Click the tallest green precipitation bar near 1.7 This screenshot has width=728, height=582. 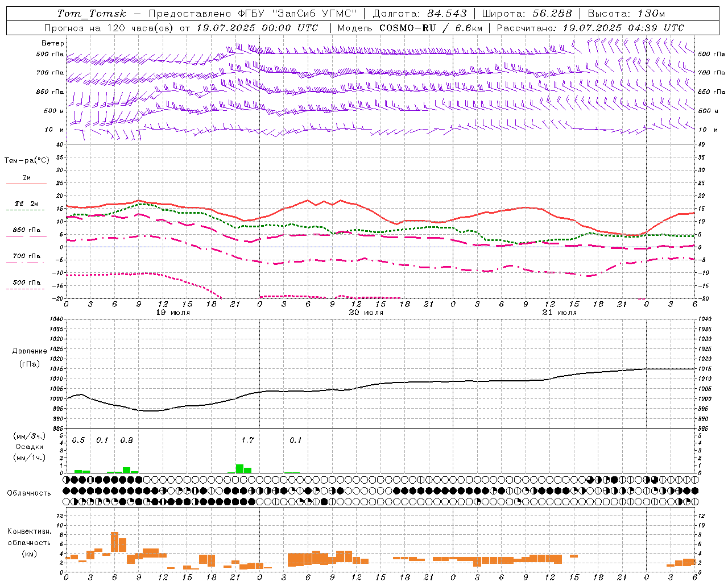pyautogui.click(x=239, y=469)
